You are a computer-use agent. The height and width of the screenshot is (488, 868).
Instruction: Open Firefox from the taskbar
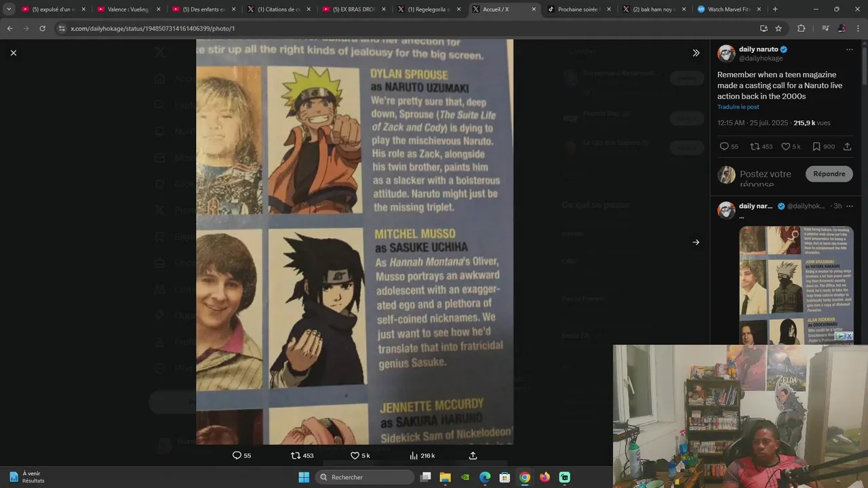(545, 477)
